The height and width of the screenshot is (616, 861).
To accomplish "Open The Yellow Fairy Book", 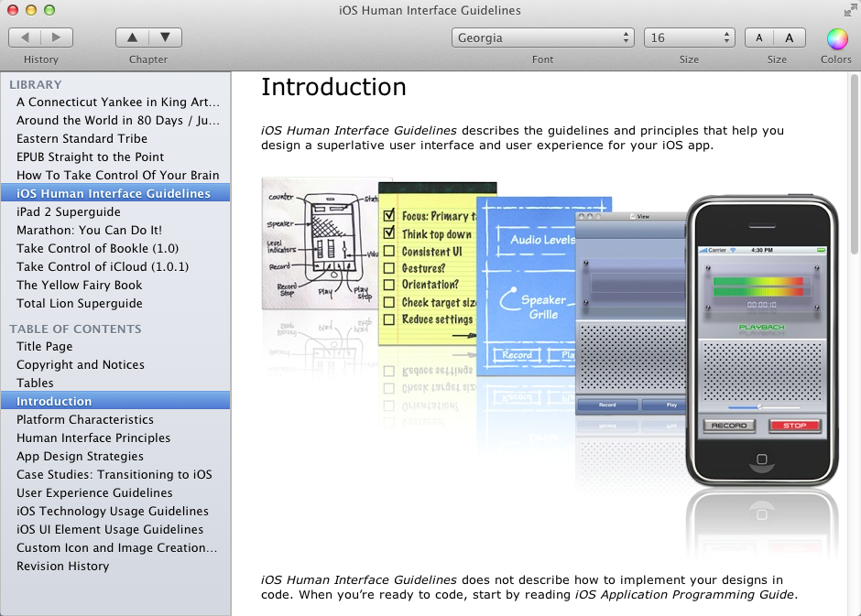I will pos(115,285).
